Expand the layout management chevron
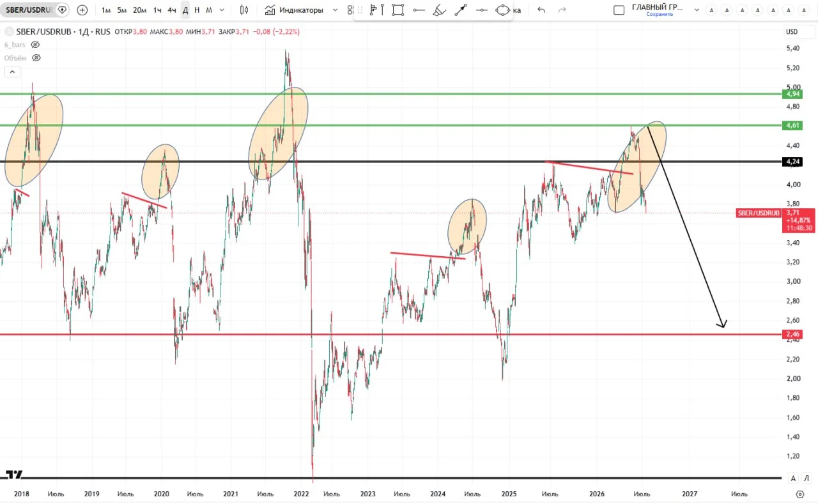818x504 pixels. 697,10
